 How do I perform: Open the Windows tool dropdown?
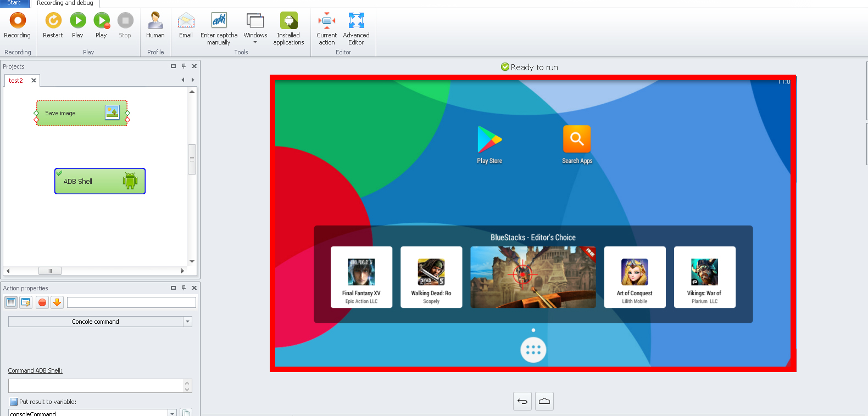[x=255, y=29]
